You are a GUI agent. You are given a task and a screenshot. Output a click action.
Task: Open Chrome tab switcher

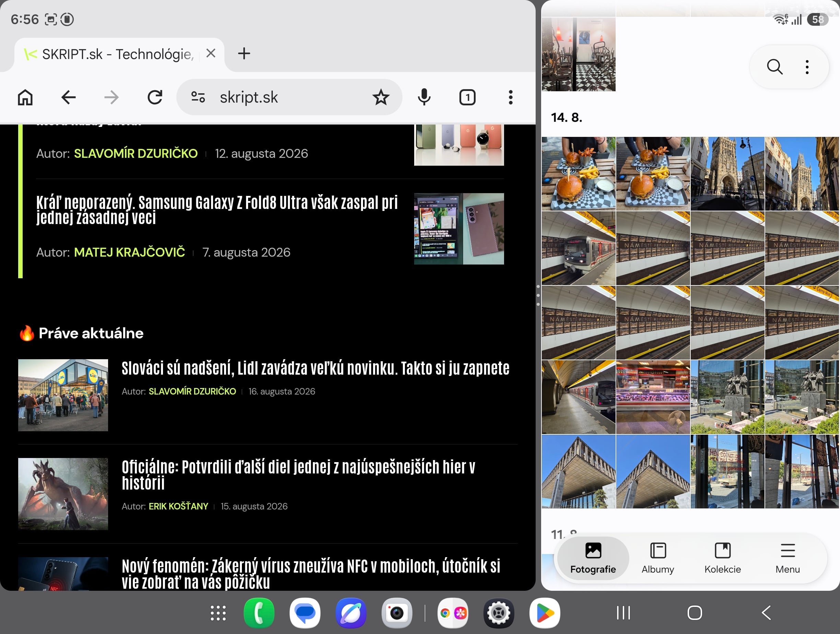click(x=467, y=97)
